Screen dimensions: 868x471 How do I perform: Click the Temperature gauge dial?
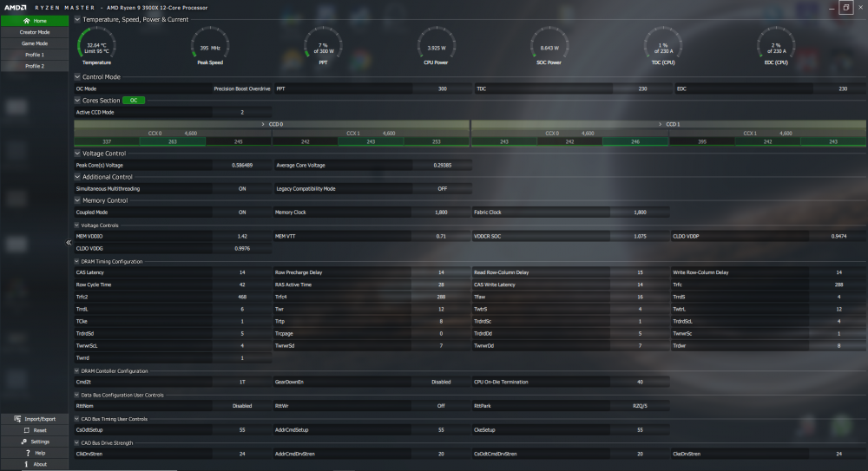tap(97, 45)
